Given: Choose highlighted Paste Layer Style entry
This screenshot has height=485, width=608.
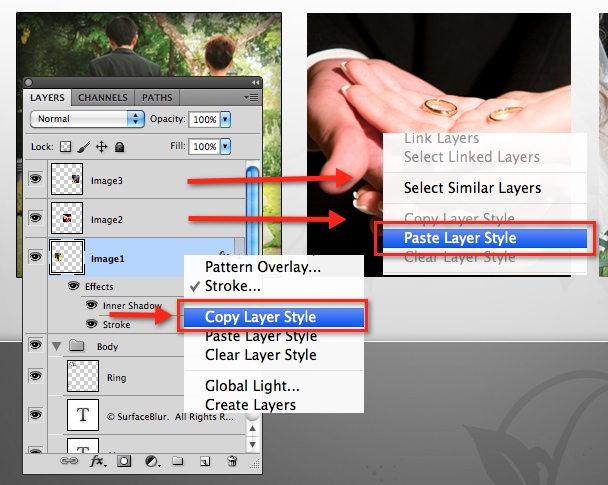Looking at the screenshot, I should [485, 238].
